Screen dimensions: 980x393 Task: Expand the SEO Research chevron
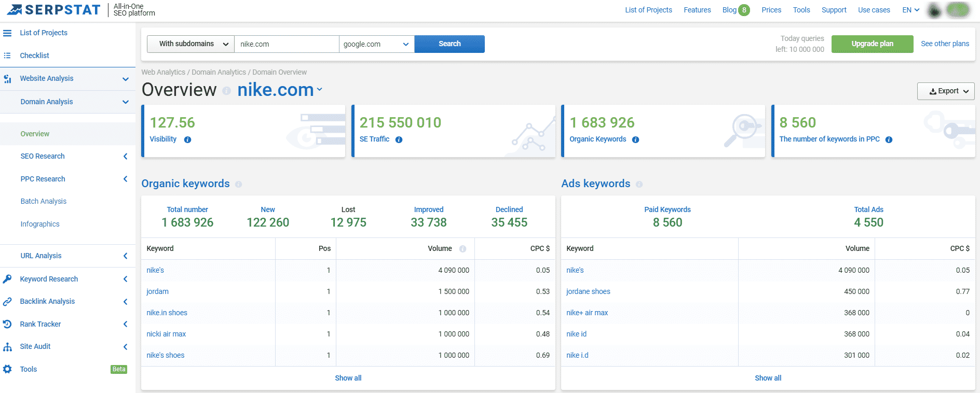click(125, 156)
